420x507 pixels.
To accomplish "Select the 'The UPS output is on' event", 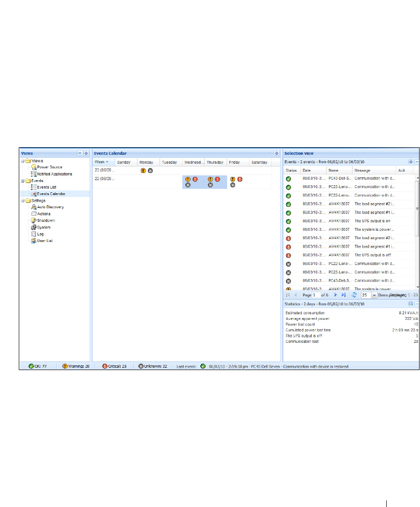I will [x=349, y=221].
